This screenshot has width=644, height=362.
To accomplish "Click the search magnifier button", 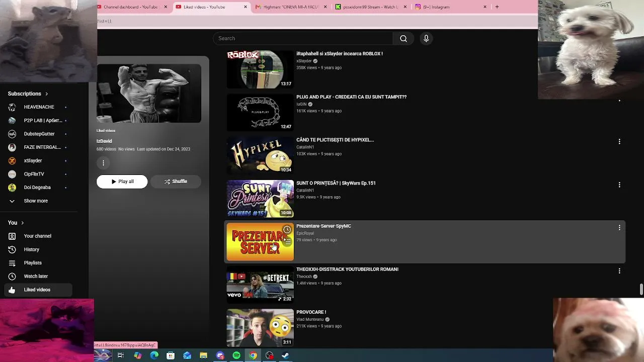I will click(x=404, y=38).
